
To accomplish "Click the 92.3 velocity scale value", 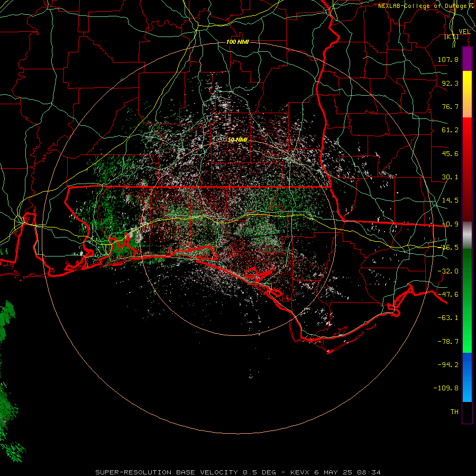I will pos(450,83).
